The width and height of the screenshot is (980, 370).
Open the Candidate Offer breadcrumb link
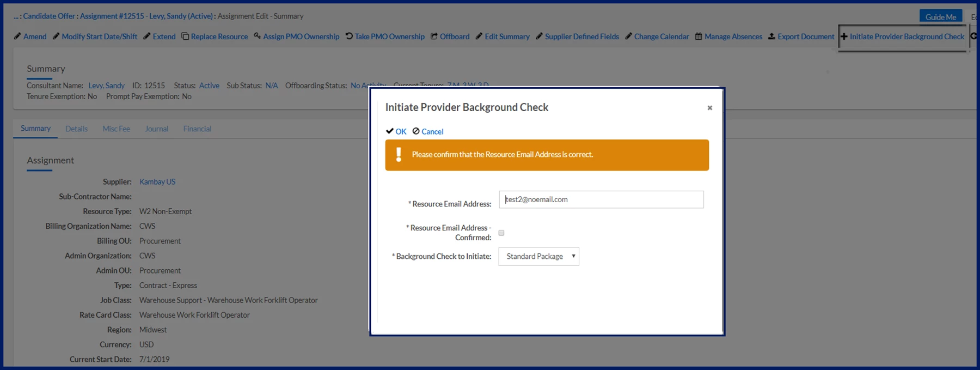(49, 16)
